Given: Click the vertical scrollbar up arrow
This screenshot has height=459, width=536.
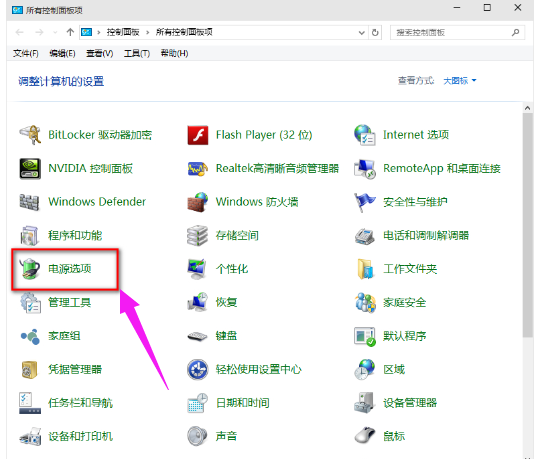Looking at the screenshot, I should pos(527,108).
